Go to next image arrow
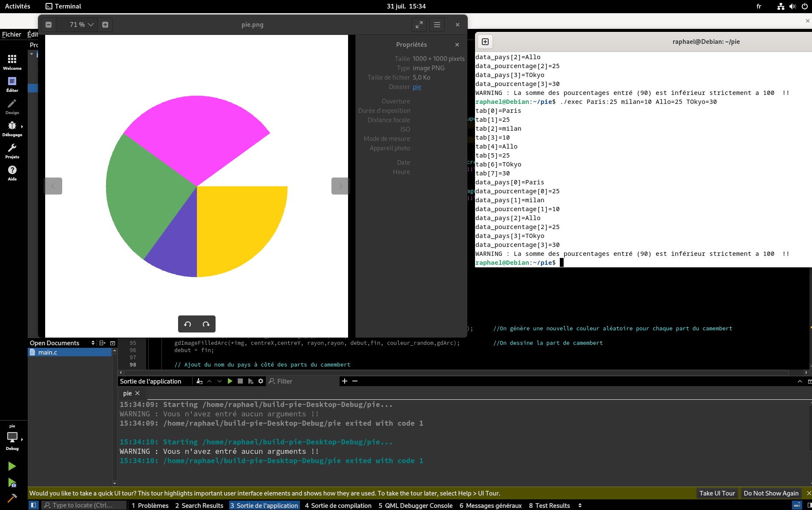 (340, 186)
